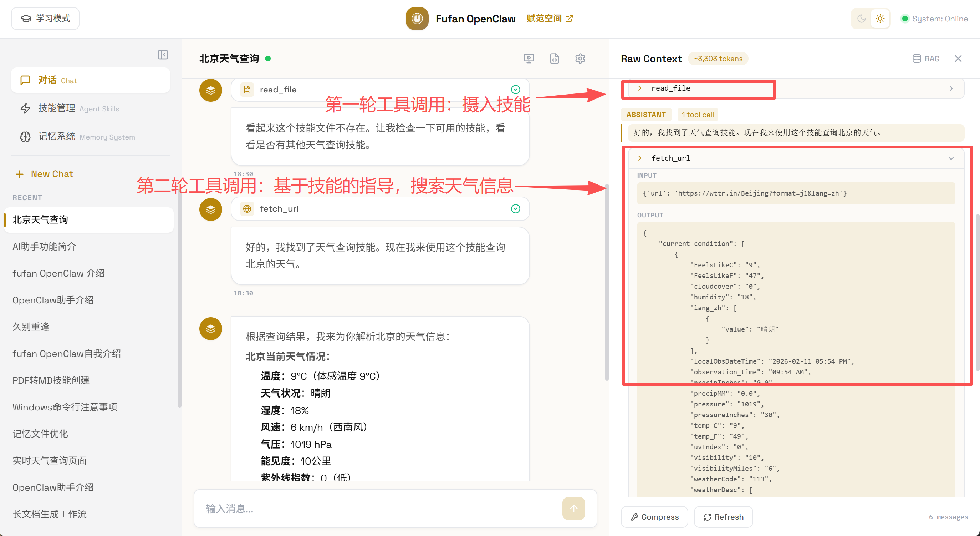Open chat settings gear icon
Image resolution: width=980 pixels, height=536 pixels.
tap(580, 59)
